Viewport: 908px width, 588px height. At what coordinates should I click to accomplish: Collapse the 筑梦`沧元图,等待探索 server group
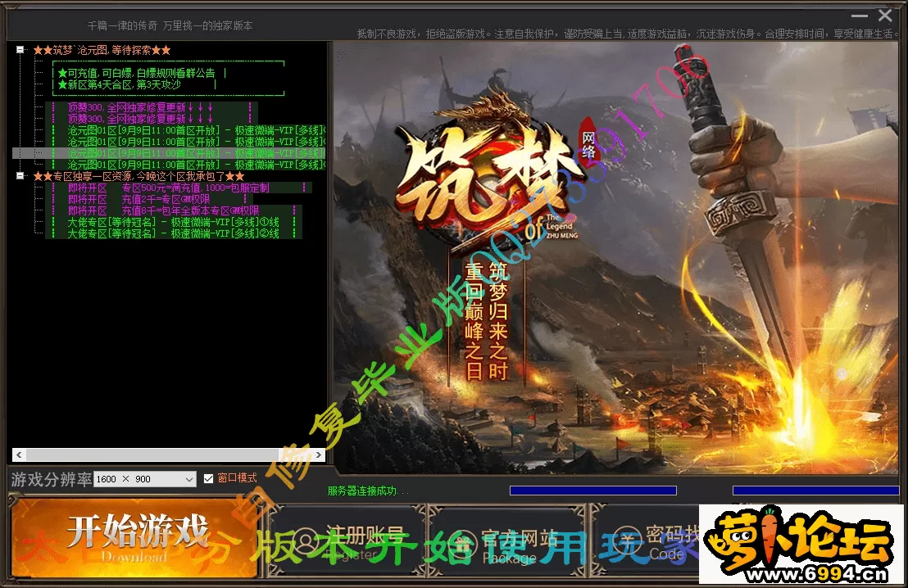[x=20, y=50]
